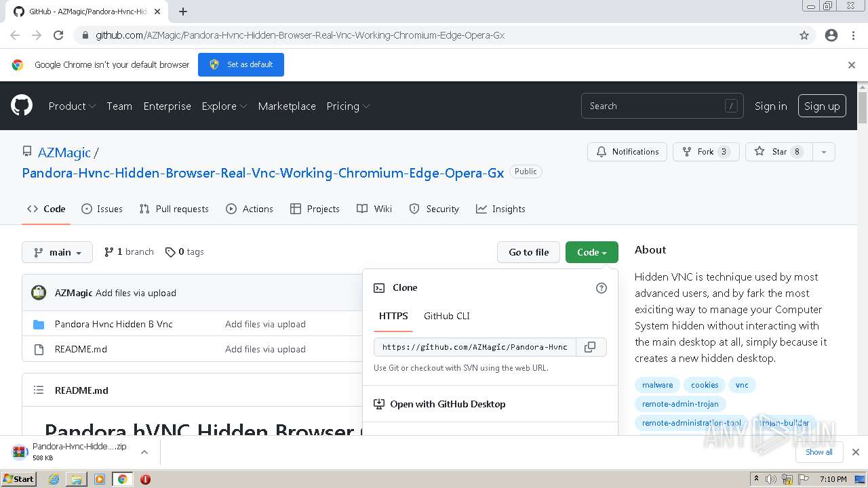View the 0 tags link

184,252
